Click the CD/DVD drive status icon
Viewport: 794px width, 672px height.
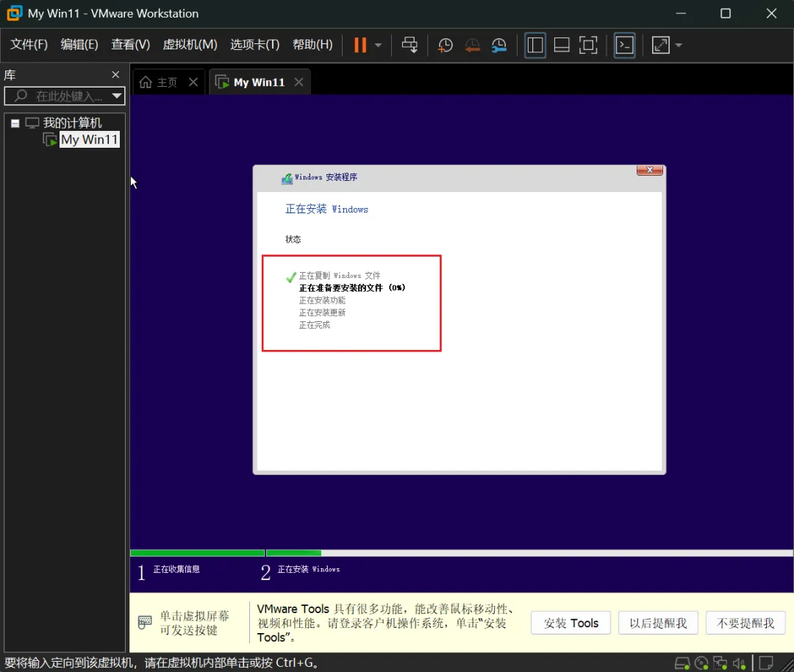click(x=701, y=663)
